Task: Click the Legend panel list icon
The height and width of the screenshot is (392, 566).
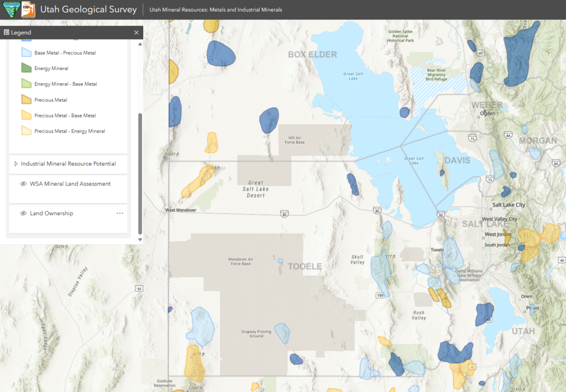Action: 7,33
